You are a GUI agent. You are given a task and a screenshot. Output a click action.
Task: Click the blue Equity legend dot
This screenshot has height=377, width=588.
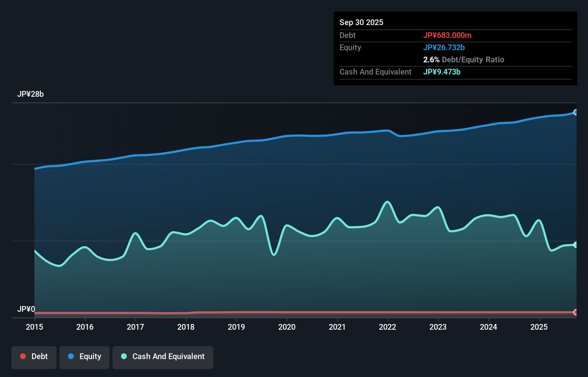(x=72, y=356)
